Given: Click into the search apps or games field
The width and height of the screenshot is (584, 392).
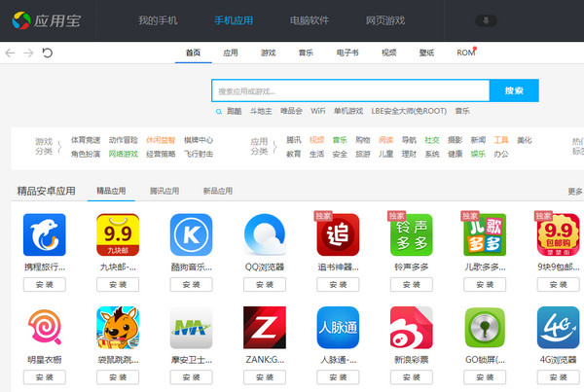Looking at the screenshot, I should pyautogui.click(x=350, y=90).
